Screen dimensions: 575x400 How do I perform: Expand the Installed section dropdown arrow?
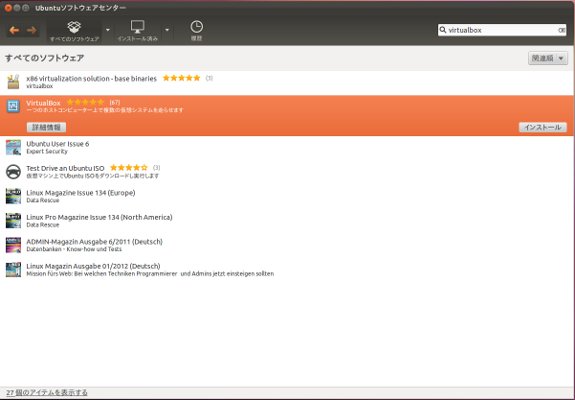coord(167,30)
